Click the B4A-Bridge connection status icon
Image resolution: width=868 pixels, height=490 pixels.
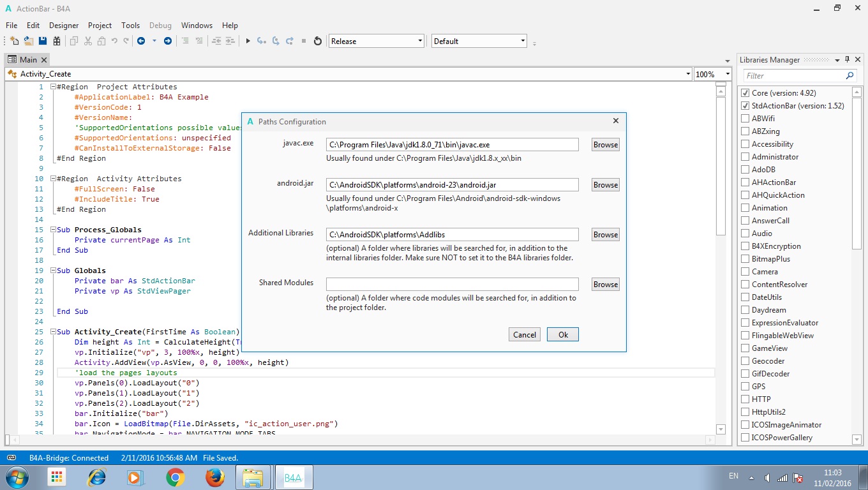pyautogui.click(x=12, y=457)
